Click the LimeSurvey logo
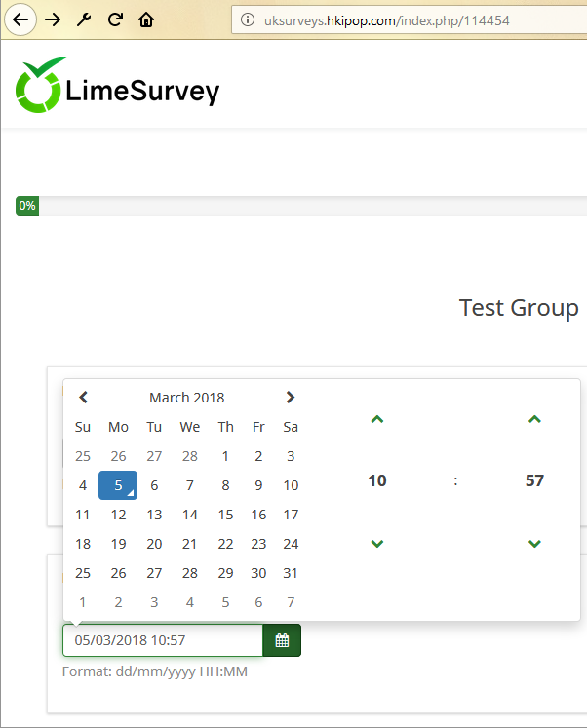The height and width of the screenshot is (728, 587). tap(118, 89)
